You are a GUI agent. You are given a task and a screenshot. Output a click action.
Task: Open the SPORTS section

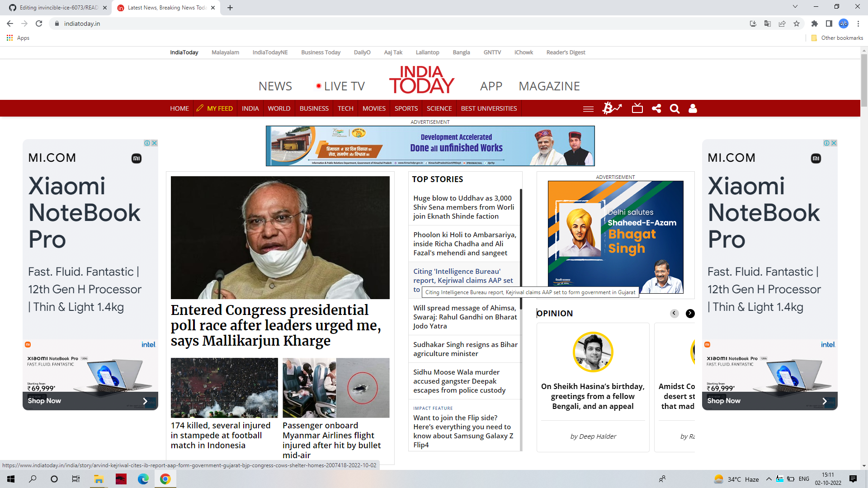[x=406, y=108]
